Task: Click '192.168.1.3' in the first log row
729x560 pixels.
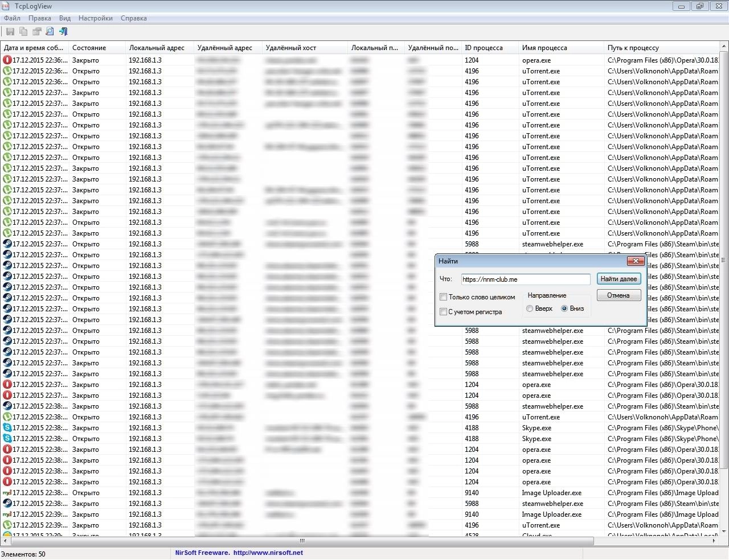Action: 145,60
